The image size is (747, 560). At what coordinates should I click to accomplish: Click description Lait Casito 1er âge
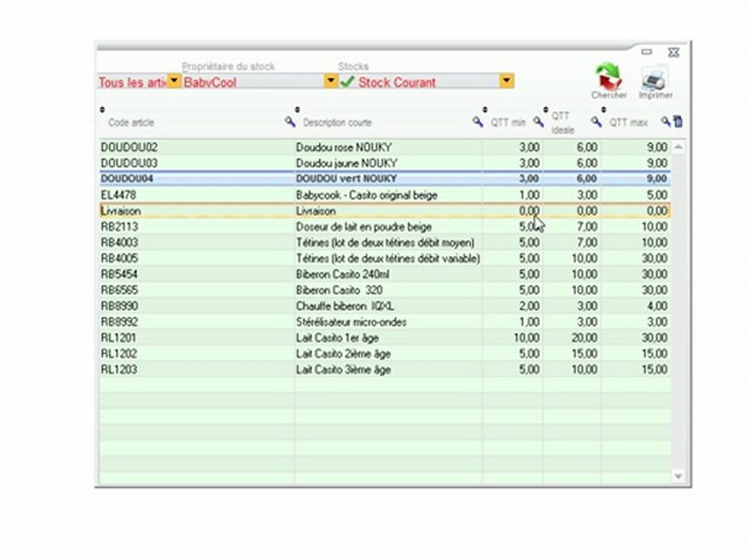(x=337, y=338)
